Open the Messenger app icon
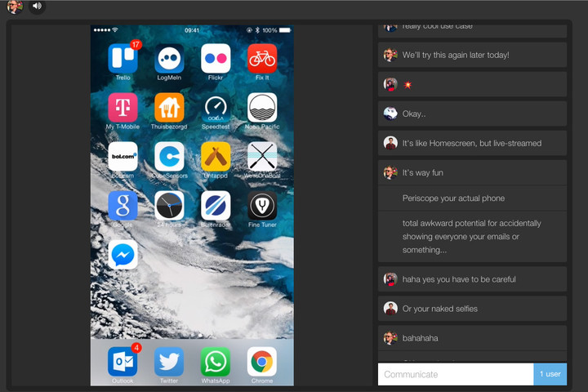This screenshot has width=588, height=392. tap(122, 255)
